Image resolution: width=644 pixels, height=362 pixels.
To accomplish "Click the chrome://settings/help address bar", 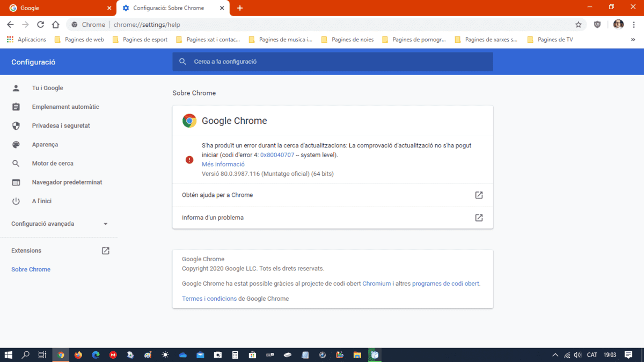I will click(325, 25).
